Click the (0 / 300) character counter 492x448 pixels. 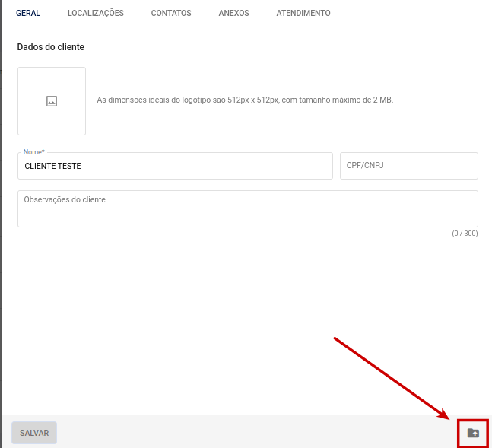tap(465, 234)
